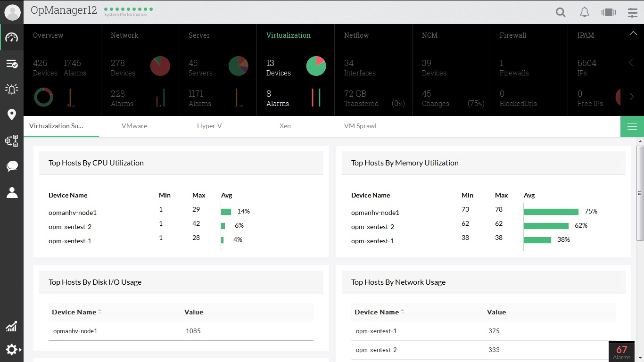
Task: Show previous dashboard tiles with left chevron
Action: [x=631, y=63]
